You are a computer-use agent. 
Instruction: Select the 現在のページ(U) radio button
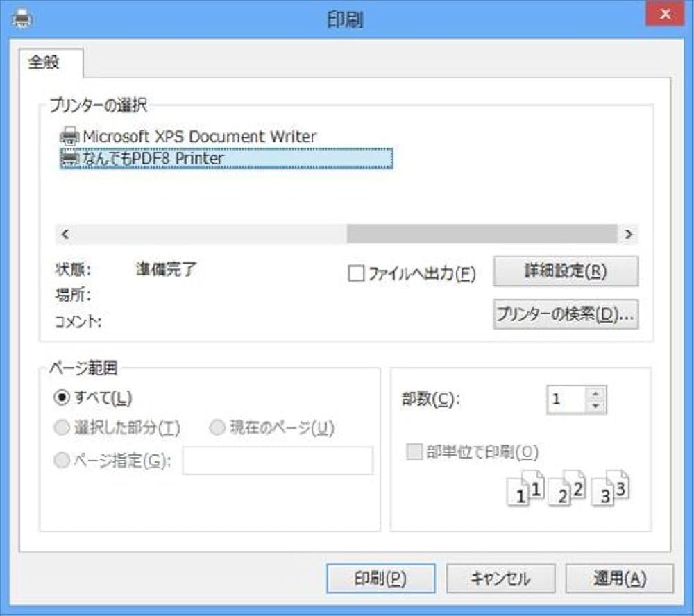tap(217, 428)
